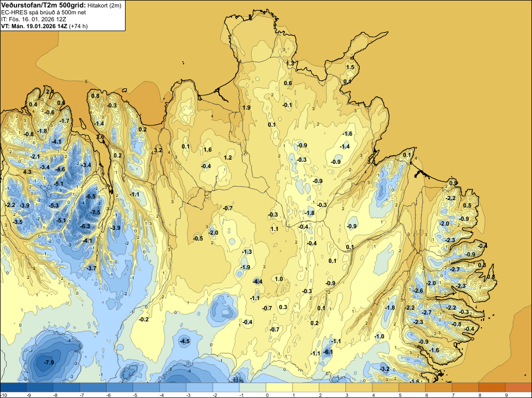Click the temperature value -5.3

click(54, 205)
